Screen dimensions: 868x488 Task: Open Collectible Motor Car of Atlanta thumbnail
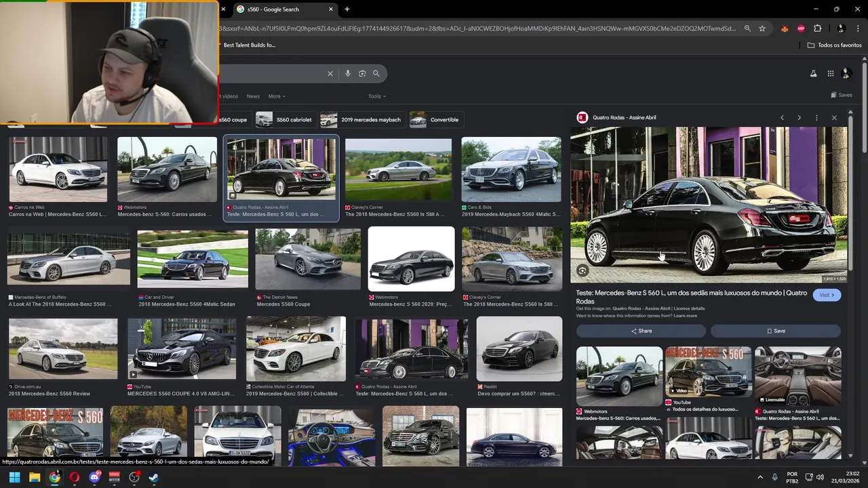tap(296, 349)
